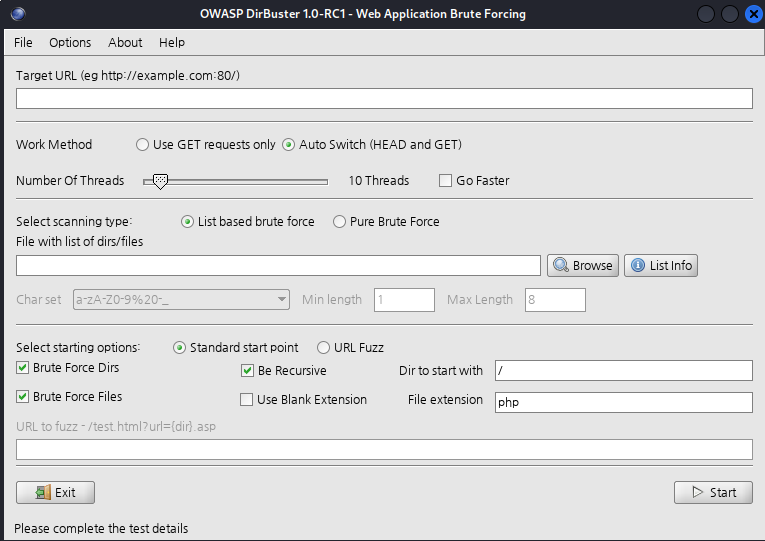Click the Max Length field
The image size is (765, 541).
555,300
